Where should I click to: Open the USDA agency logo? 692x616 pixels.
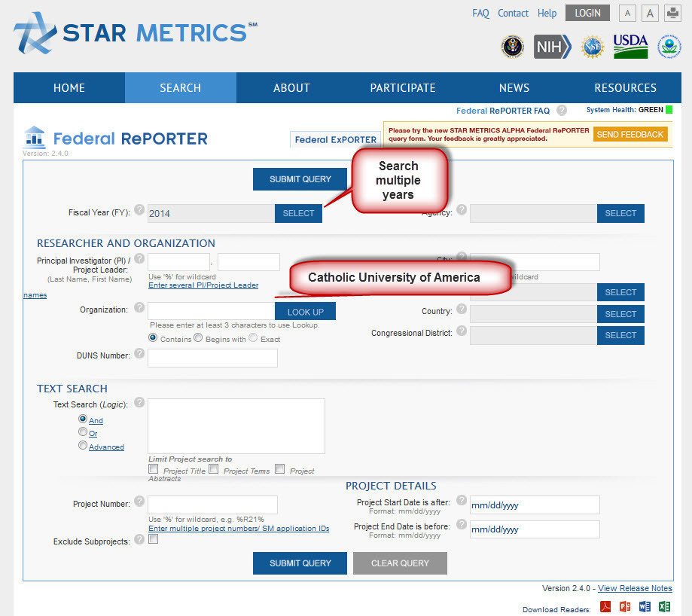pos(631,47)
